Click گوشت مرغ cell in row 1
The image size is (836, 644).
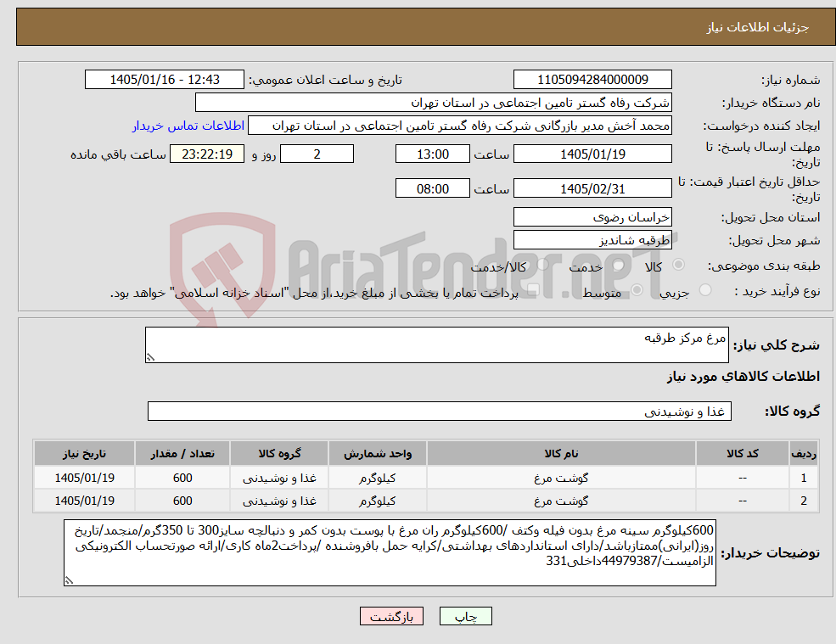click(x=561, y=478)
